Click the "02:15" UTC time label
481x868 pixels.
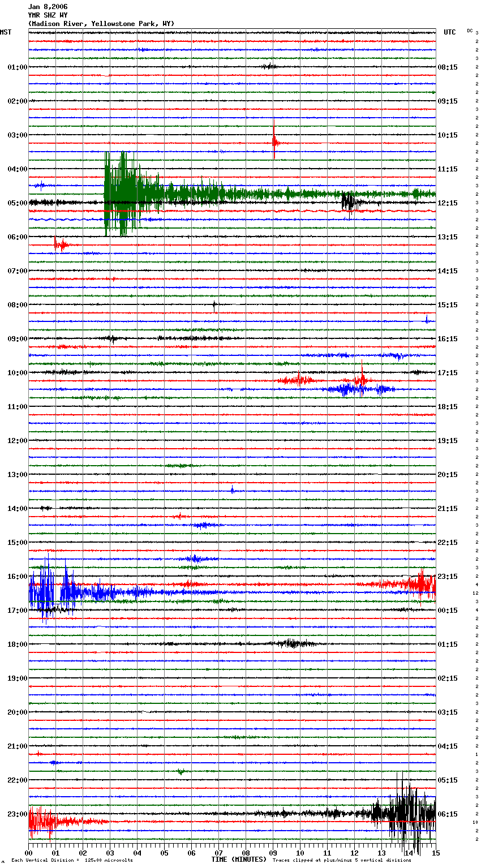448,678
